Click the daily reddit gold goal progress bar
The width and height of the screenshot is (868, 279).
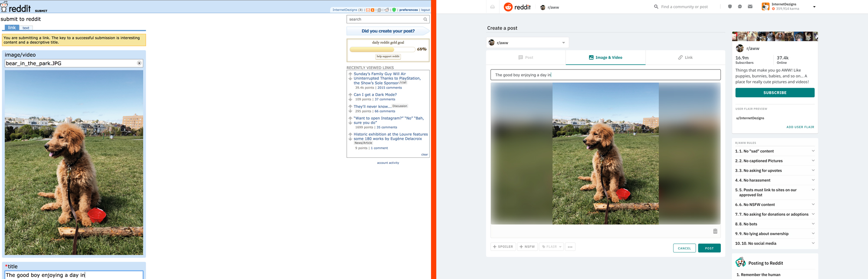point(382,49)
